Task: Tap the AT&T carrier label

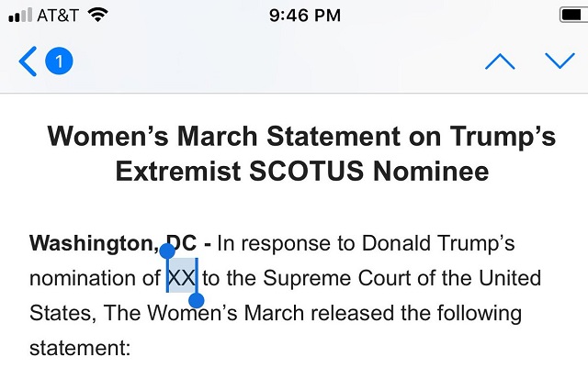Action: [58, 16]
